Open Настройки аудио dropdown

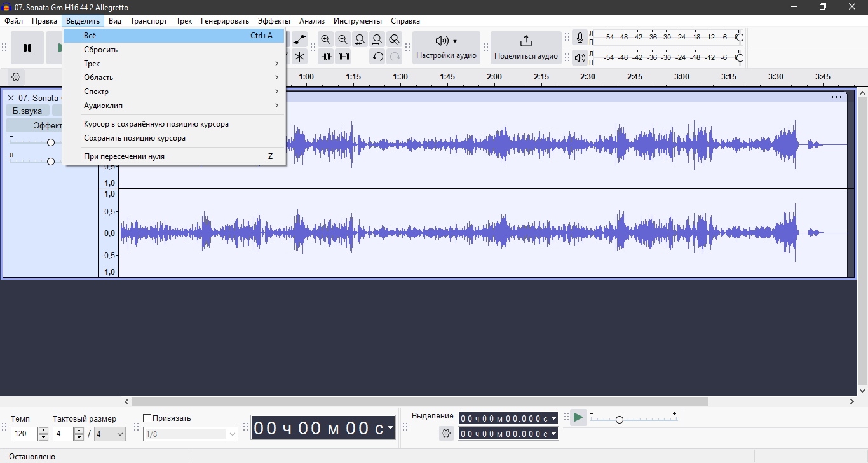point(446,48)
